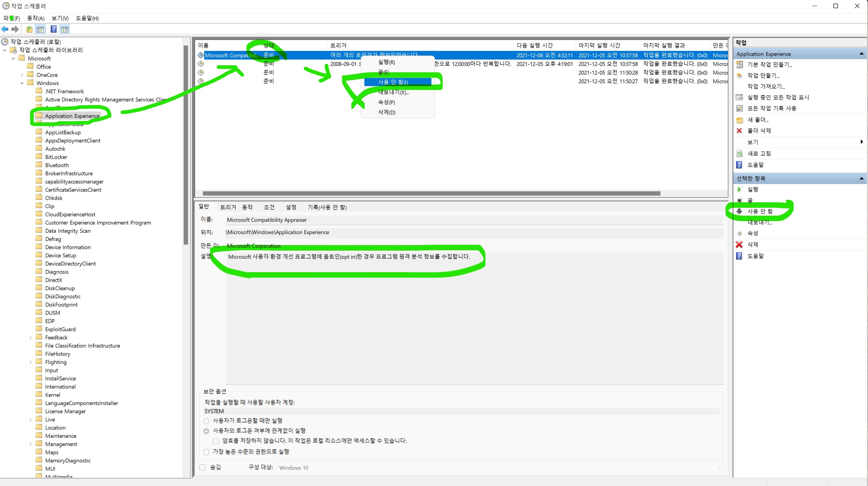
Task: Click the red X 폴더 삭제 icon
Action: [739, 131]
